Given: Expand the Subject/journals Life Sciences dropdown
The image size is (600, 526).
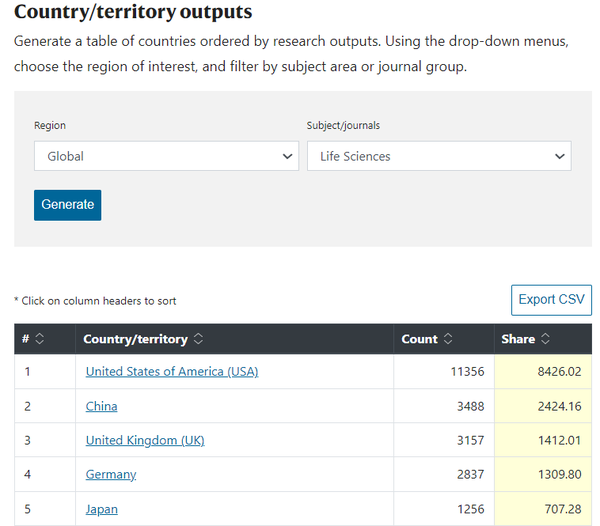Looking at the screenshot, I should pos(439,156).
